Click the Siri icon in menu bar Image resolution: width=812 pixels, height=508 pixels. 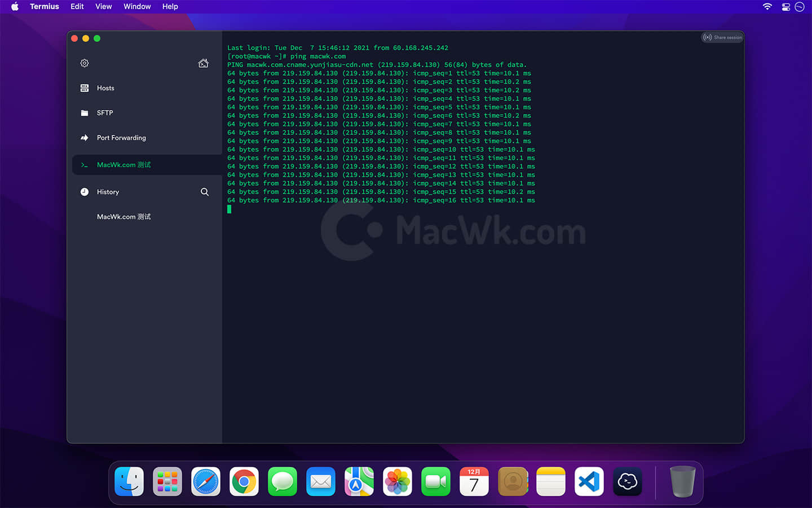800,7
